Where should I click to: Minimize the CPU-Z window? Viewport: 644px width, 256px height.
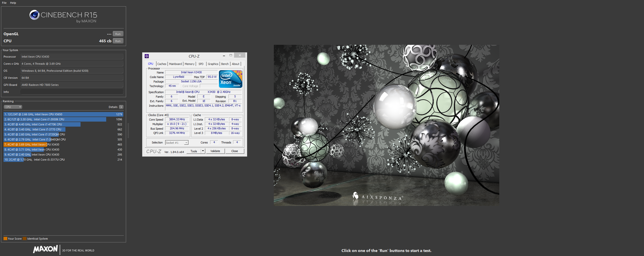224,55
